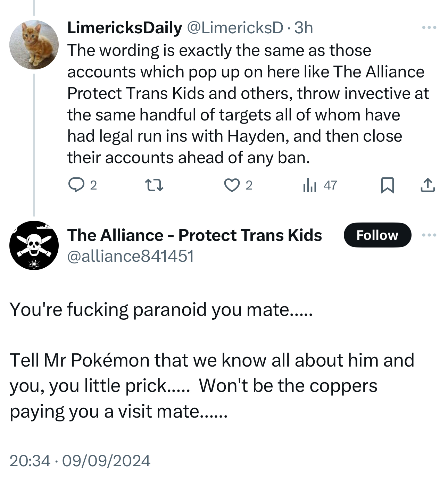
Task: Repost the LimericksDaily tweet
Action: pyautogui.click(x=154, y=185)
